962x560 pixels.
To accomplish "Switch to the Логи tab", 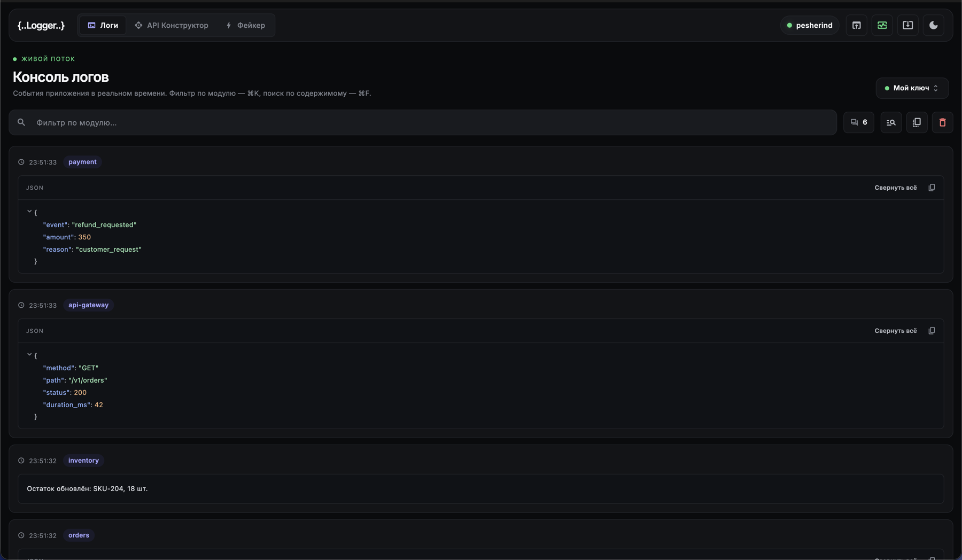I will pos(103,25).
